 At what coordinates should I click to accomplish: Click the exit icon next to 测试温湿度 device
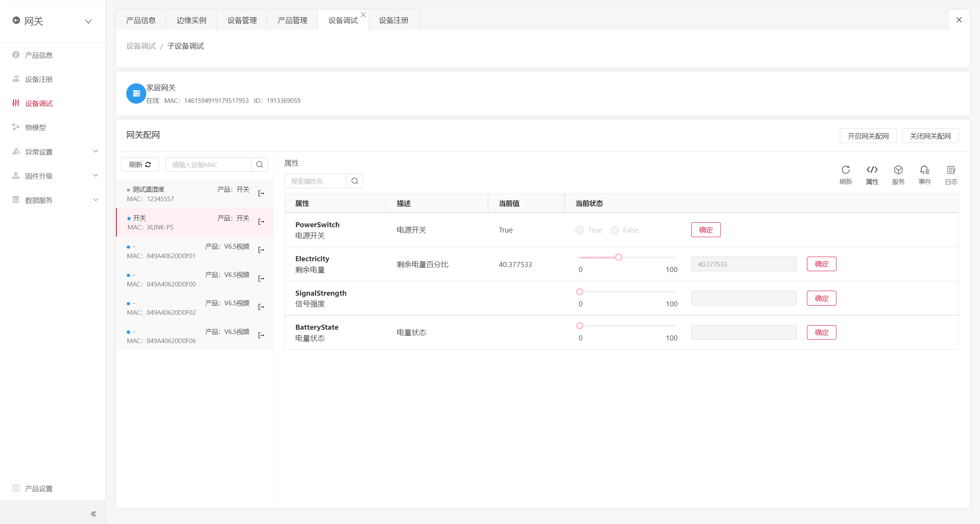pyautogui.click(x=261, y=194)
